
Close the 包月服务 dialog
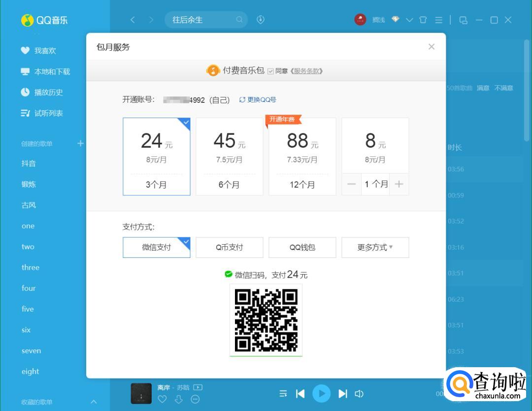pos(431,47)
